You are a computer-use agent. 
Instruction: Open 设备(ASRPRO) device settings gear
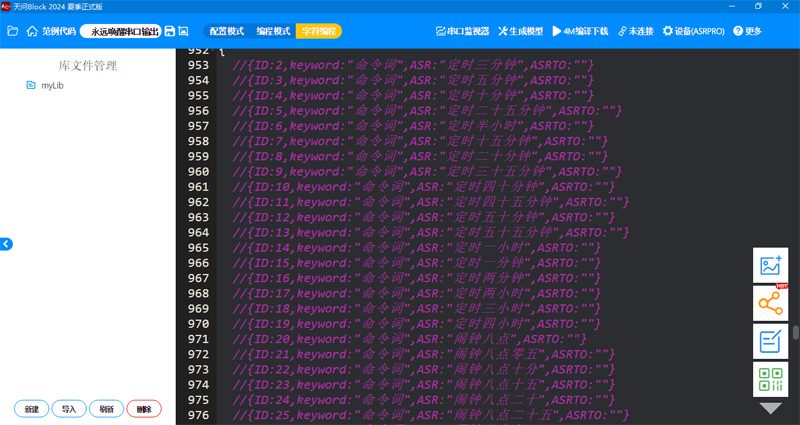[x=693, y=31]
